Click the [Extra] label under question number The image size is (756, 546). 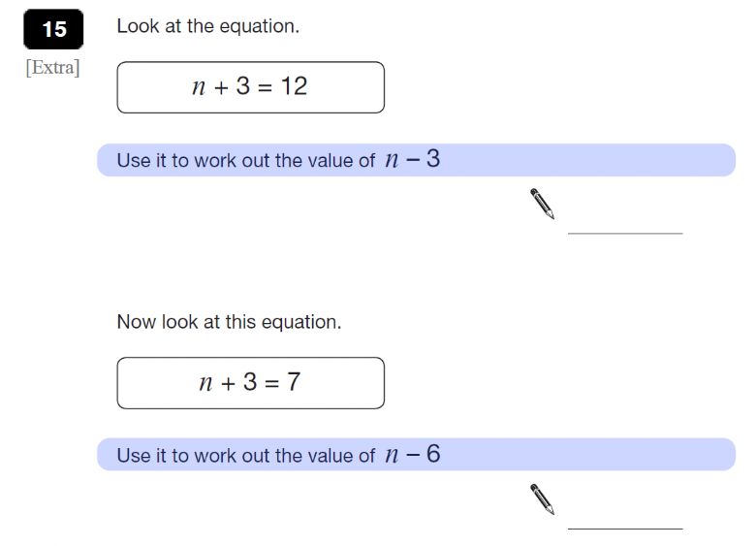click(x=52, y=68)
